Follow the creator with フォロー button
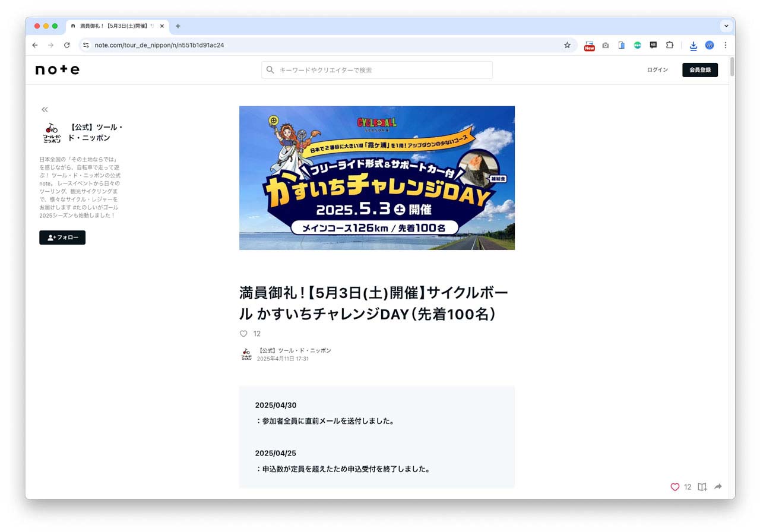 (x=62, y=237)
